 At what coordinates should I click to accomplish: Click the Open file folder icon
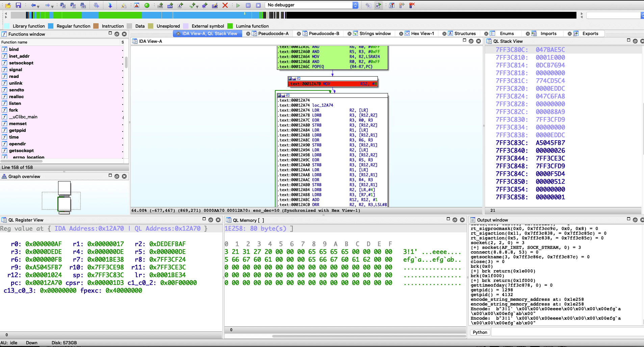8,5
